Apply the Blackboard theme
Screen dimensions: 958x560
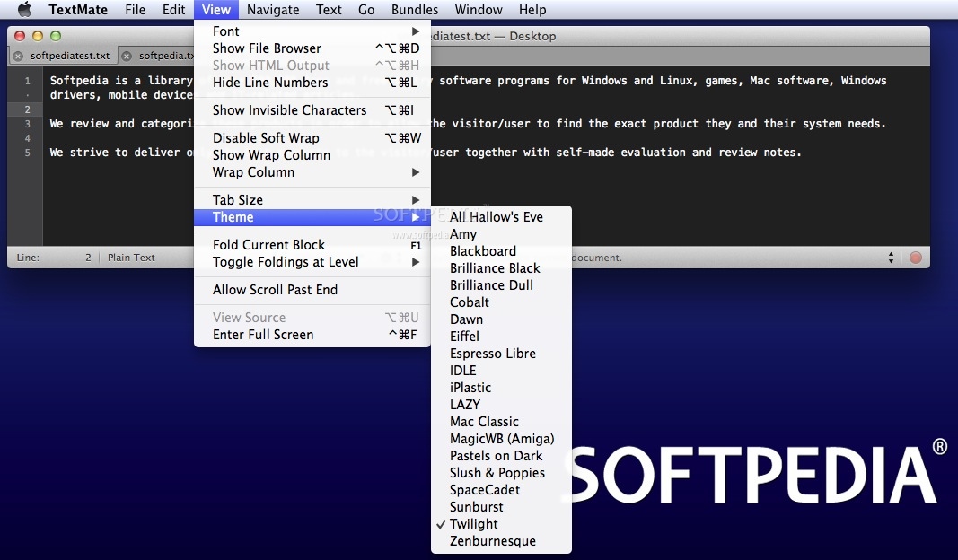point(501,251)
